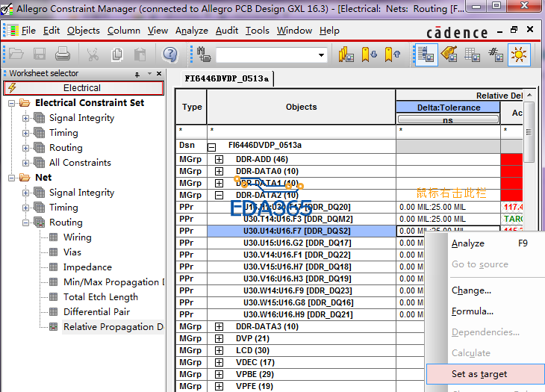Click the red actual cell in the DDR-ADD row
Viewport: 545px width, 392px height.
511,160
